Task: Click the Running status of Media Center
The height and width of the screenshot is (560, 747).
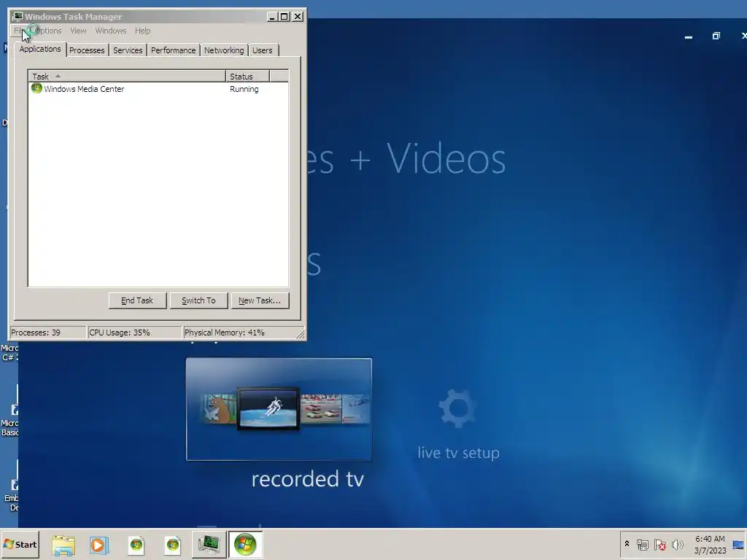Action: click(244, 89)
